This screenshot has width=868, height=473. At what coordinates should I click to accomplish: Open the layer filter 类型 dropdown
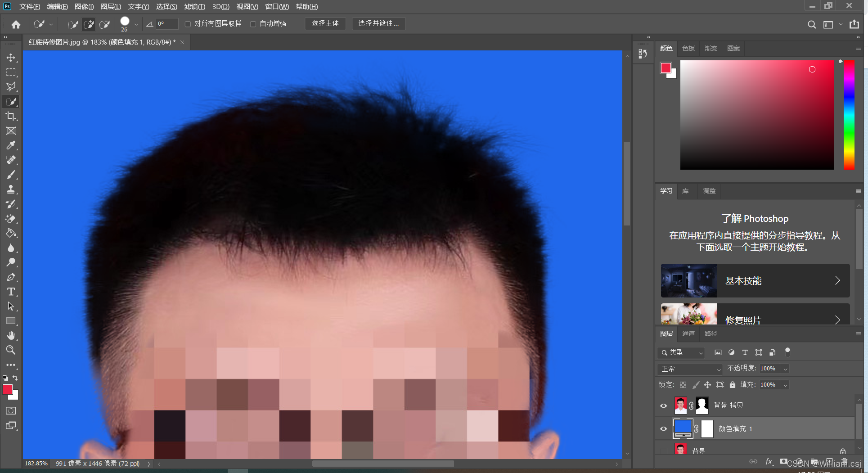tap(681, 352)
